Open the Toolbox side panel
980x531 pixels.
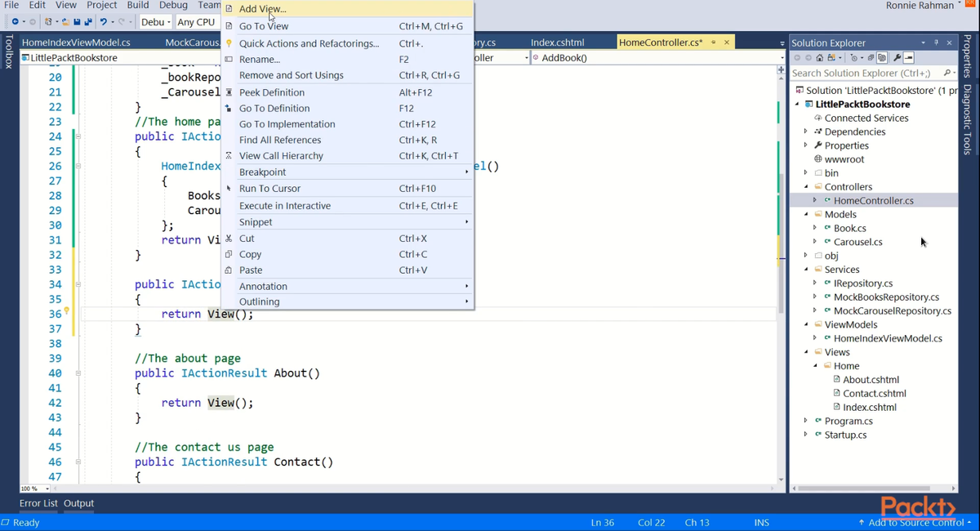coord(9,51)
